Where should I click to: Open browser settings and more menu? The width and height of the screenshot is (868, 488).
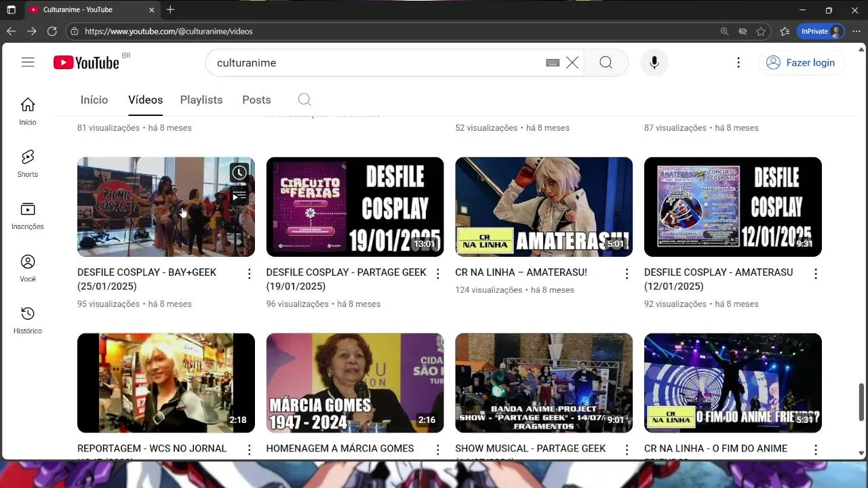[x=856, y=31]
